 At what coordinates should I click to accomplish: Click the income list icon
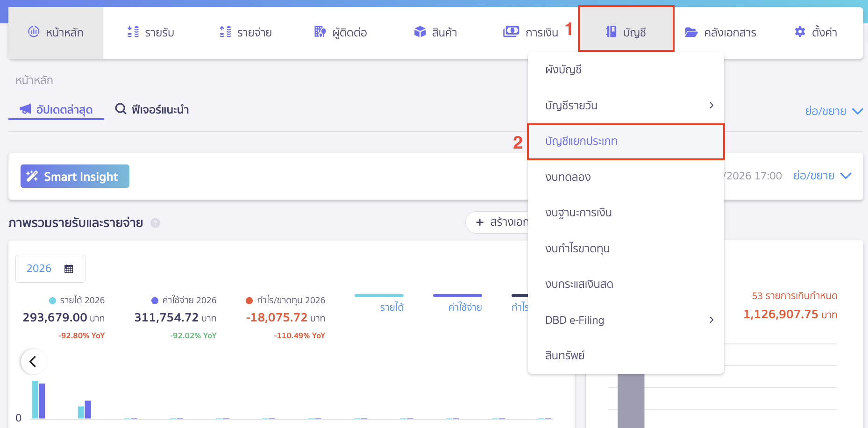click(133, 32)
